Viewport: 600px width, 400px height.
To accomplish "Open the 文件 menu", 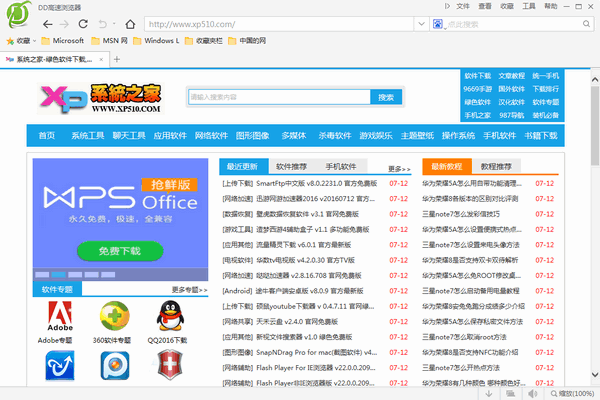I will point(463,6).
